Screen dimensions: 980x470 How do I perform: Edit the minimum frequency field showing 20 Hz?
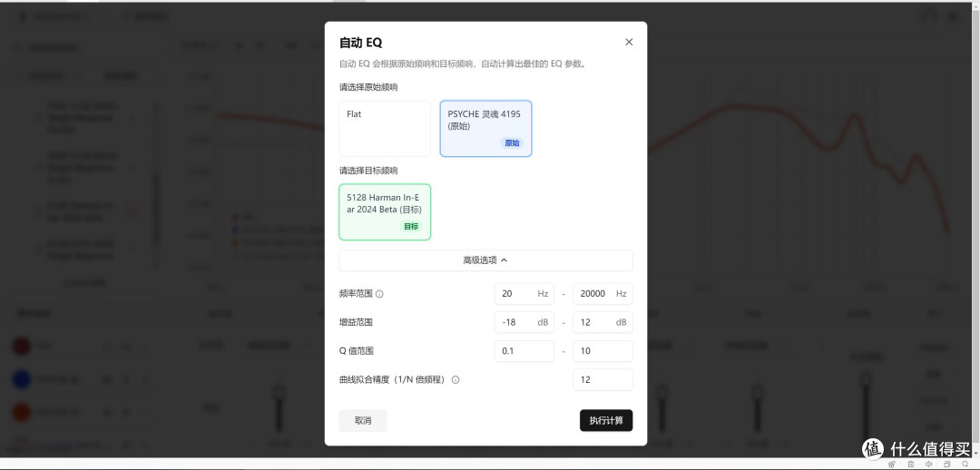[524, 294]
